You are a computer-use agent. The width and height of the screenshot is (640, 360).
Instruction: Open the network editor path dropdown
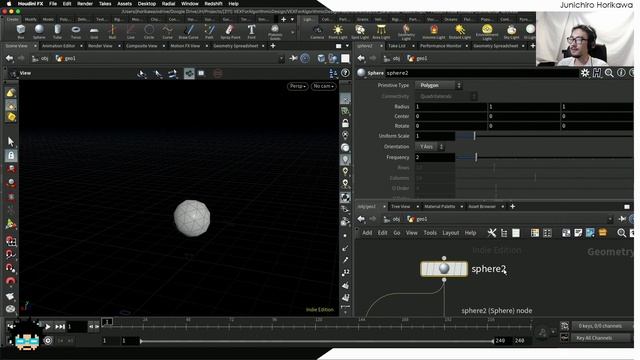tap(610, 219)
